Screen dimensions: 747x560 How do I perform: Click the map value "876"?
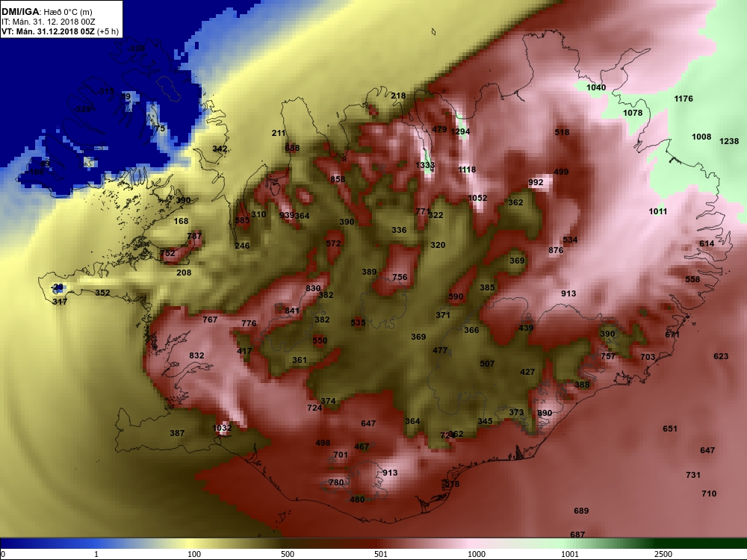[x=556, y=250]
